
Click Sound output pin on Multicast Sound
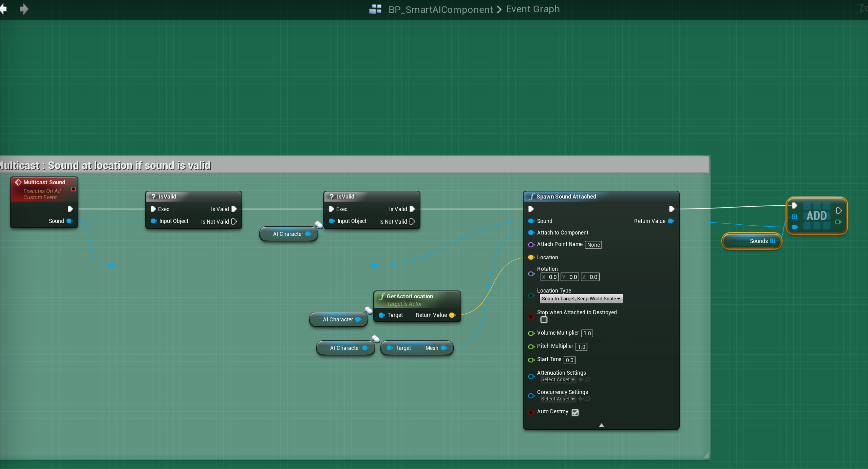(70, 221)
